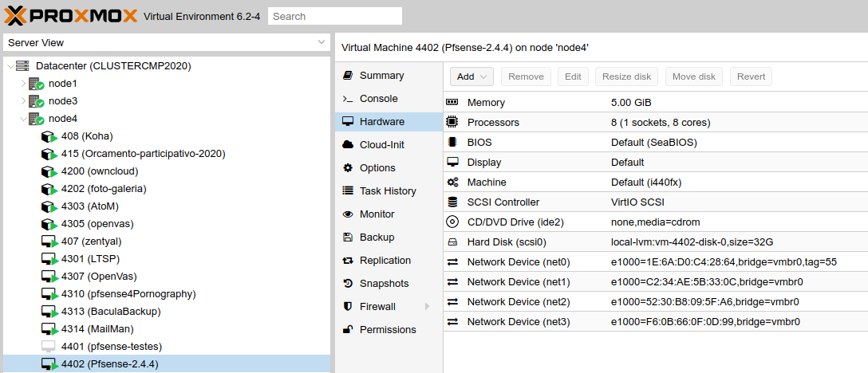The height and width of the screenshot is (373, 868).
Task: Select 4301 (LTSP) in tree
Action: point(166,259)
